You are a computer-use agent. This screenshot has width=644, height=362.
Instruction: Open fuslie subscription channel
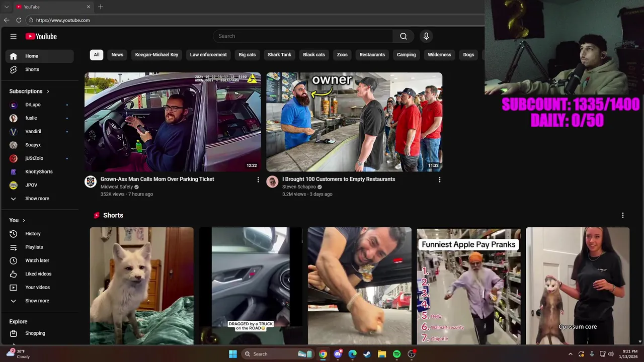tap(40, 118)
